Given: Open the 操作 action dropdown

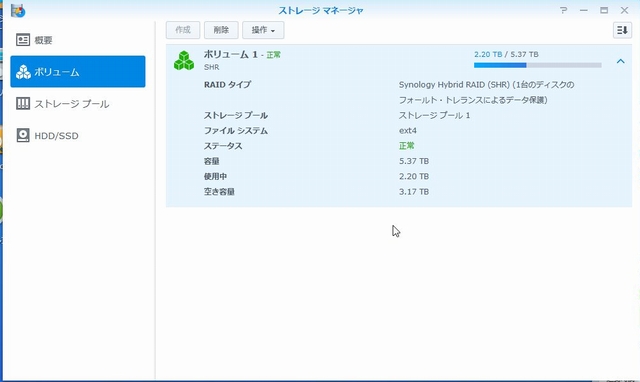Looking at the screenshot, I should 263,30.
